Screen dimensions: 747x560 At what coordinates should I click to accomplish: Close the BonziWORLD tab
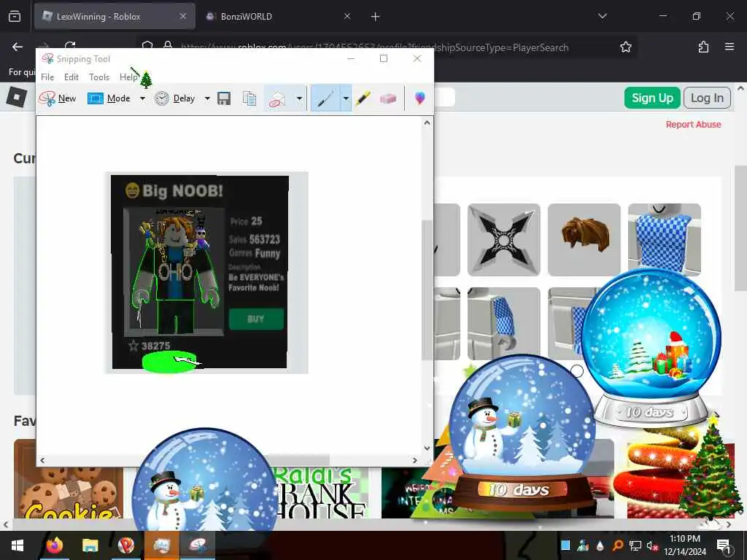pos(347,16)
